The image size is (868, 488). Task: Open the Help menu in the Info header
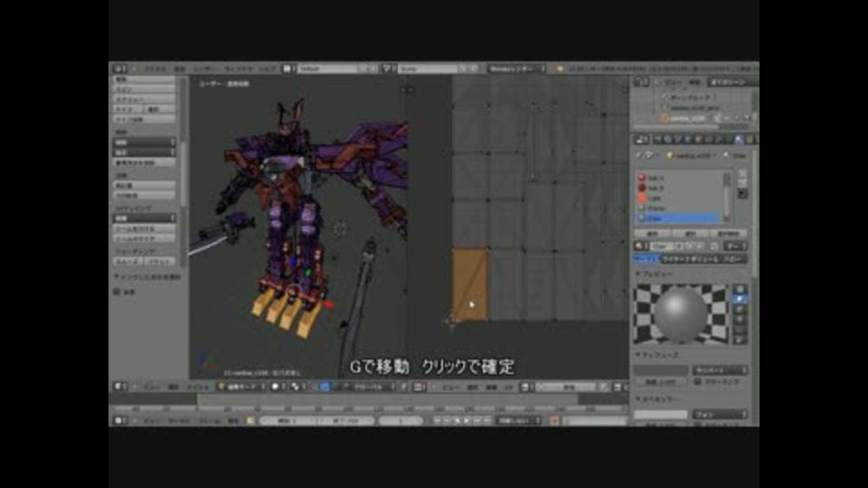pos(268,69)
